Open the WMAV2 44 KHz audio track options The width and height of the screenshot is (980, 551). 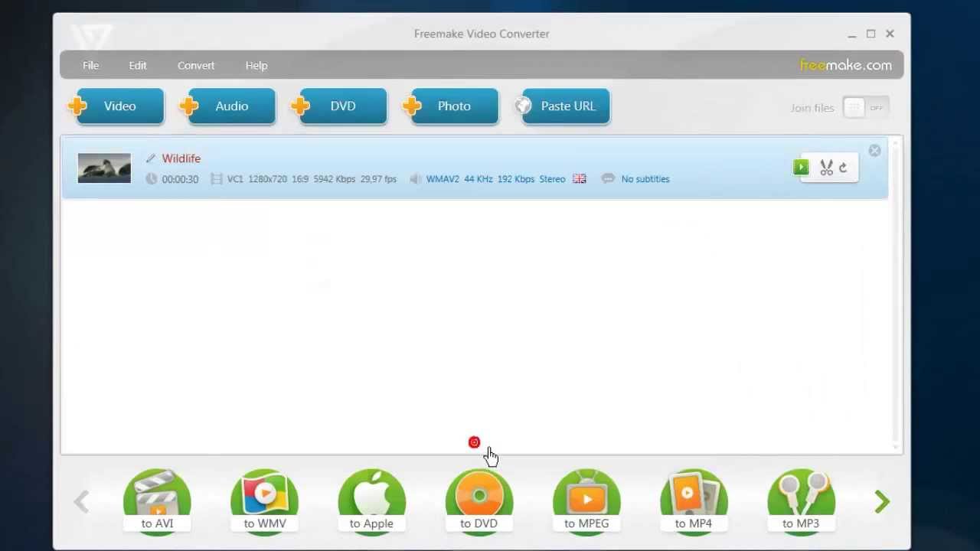tap(495, 179)
